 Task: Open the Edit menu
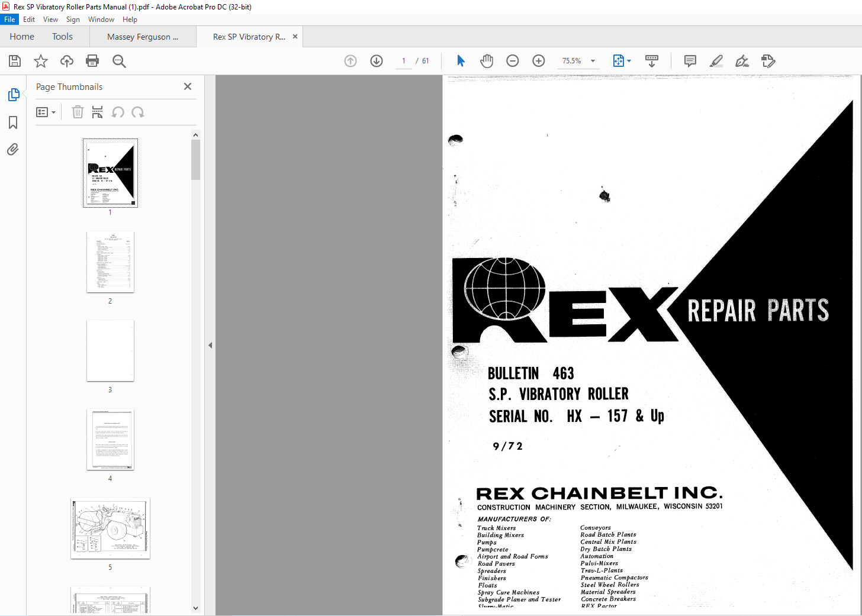point(29,20)
